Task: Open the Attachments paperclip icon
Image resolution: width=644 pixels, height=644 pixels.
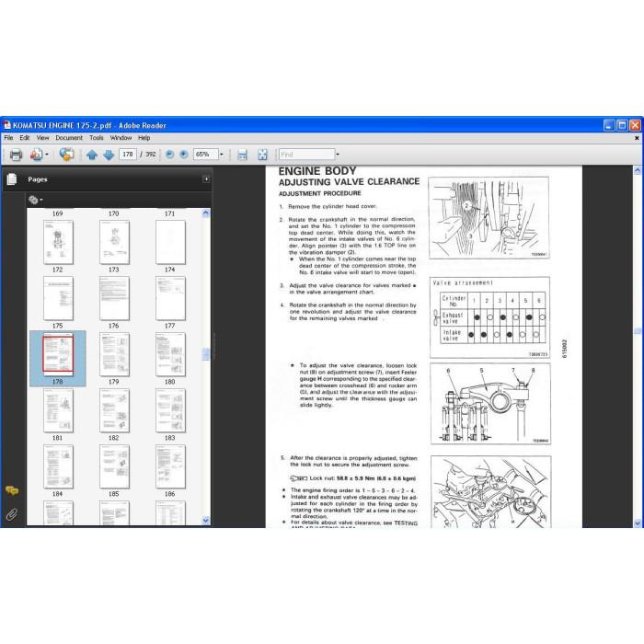Action: (12, 514)
